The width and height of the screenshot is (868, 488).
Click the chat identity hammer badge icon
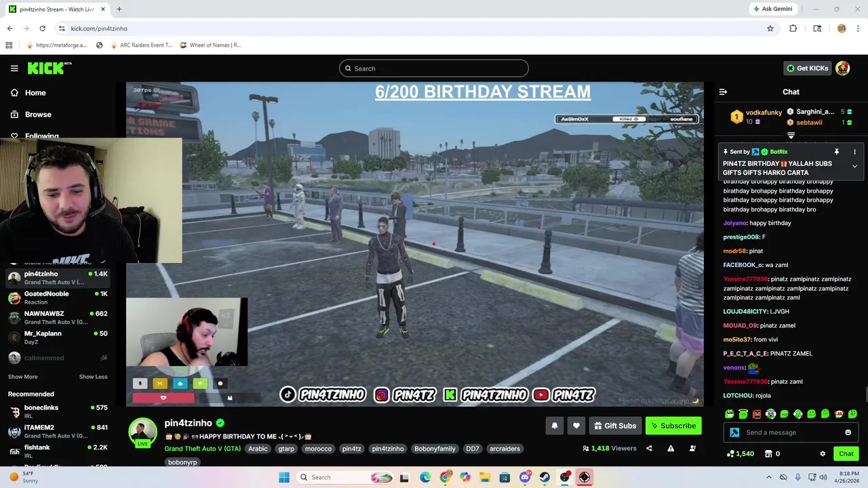(x=734, y=432)
